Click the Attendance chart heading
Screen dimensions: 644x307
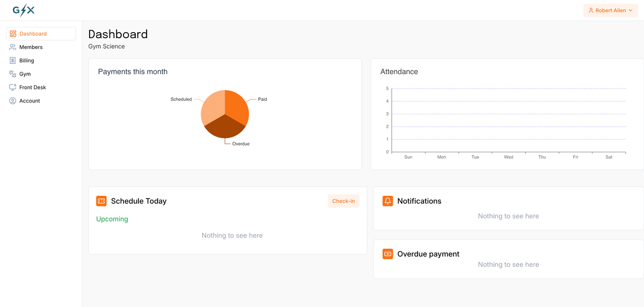[x=399, y=71]
